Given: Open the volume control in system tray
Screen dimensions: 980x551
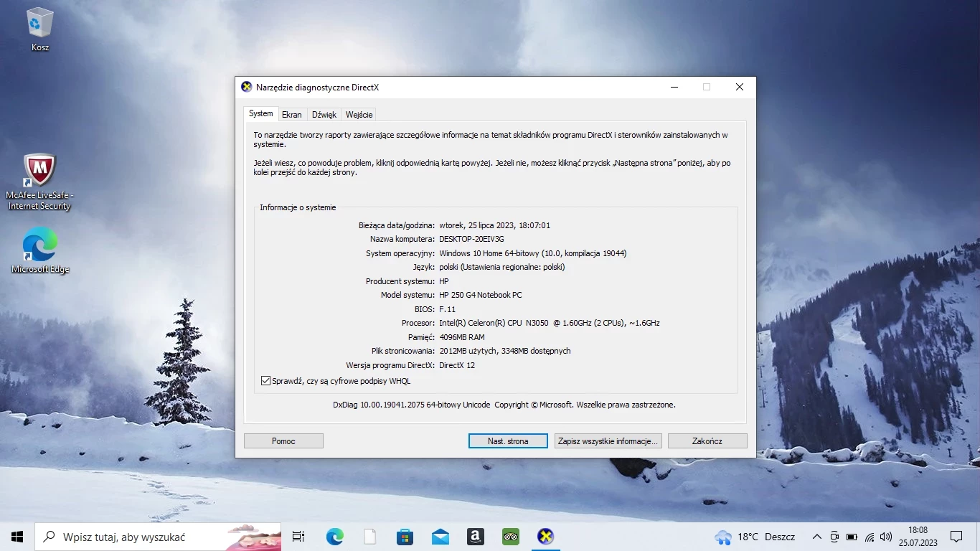Looking at the screenshot, I should [886, 537].
